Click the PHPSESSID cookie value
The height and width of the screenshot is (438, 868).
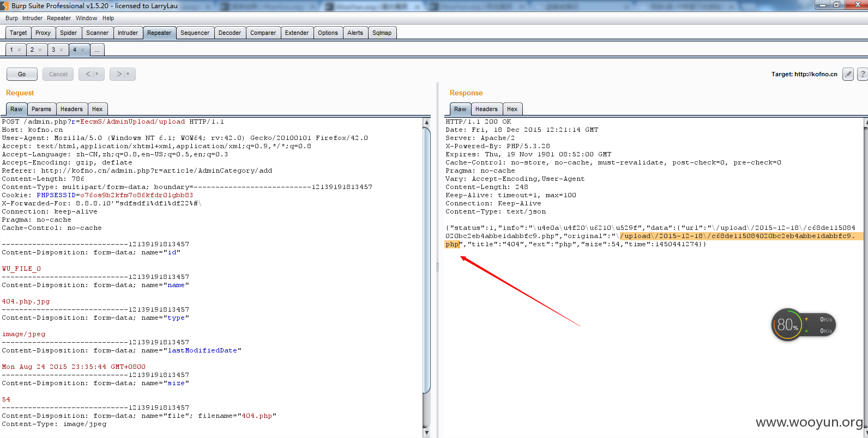(x=136, y=195)
